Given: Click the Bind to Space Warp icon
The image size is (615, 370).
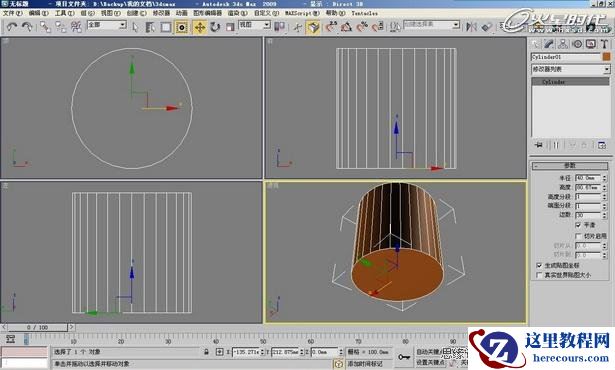Looking at the screenshot, I should [76, 27].
